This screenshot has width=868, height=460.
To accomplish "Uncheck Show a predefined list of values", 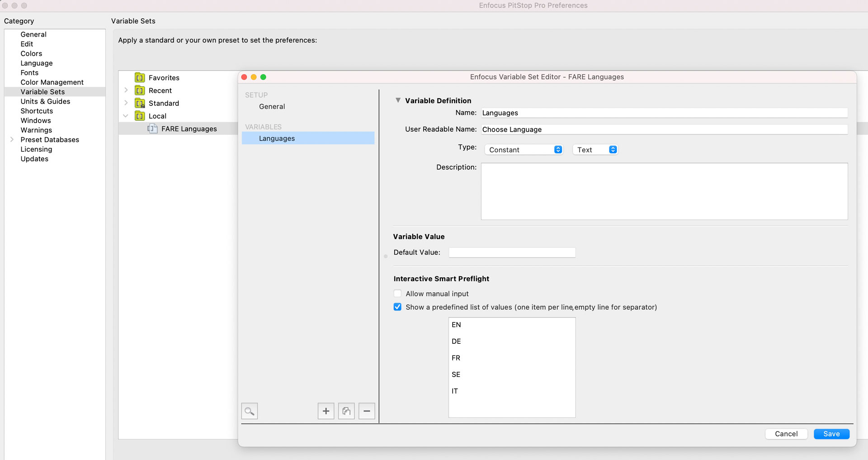I will (x=397, y=307).
